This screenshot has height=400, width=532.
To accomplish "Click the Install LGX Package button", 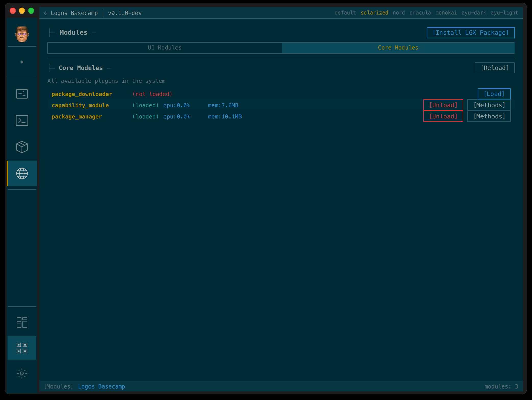I will 471,33.
